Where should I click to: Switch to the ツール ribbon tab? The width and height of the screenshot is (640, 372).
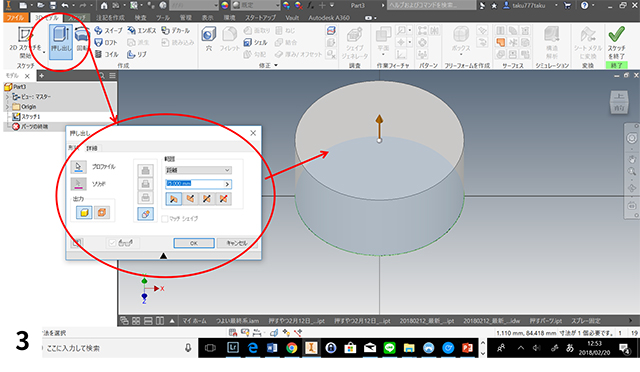tap(163, 18)
